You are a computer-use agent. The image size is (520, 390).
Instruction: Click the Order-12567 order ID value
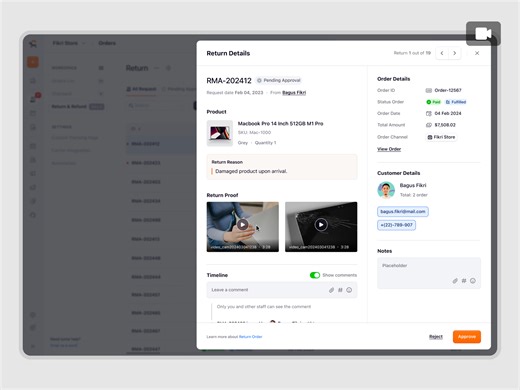coord(448,90)
